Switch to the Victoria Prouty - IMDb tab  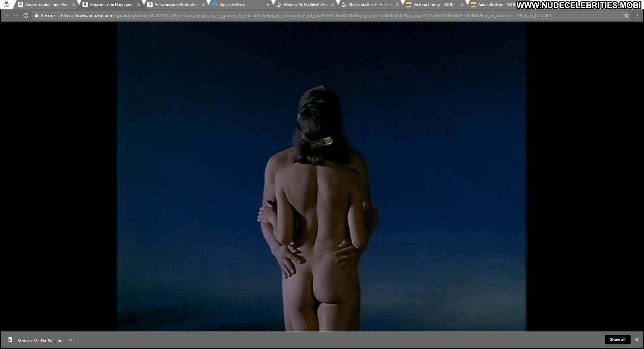pos(433,5)
